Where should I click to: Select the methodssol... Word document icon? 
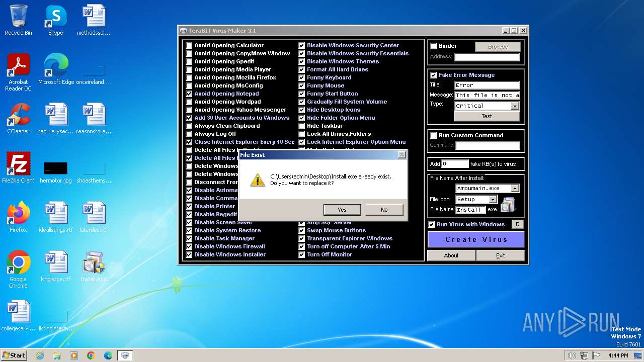click(x=94, y=20)
